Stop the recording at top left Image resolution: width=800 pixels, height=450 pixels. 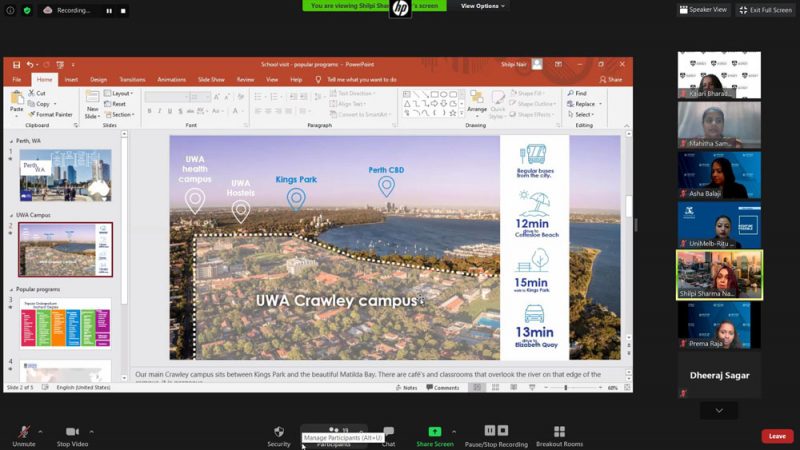tap(123, 10)
